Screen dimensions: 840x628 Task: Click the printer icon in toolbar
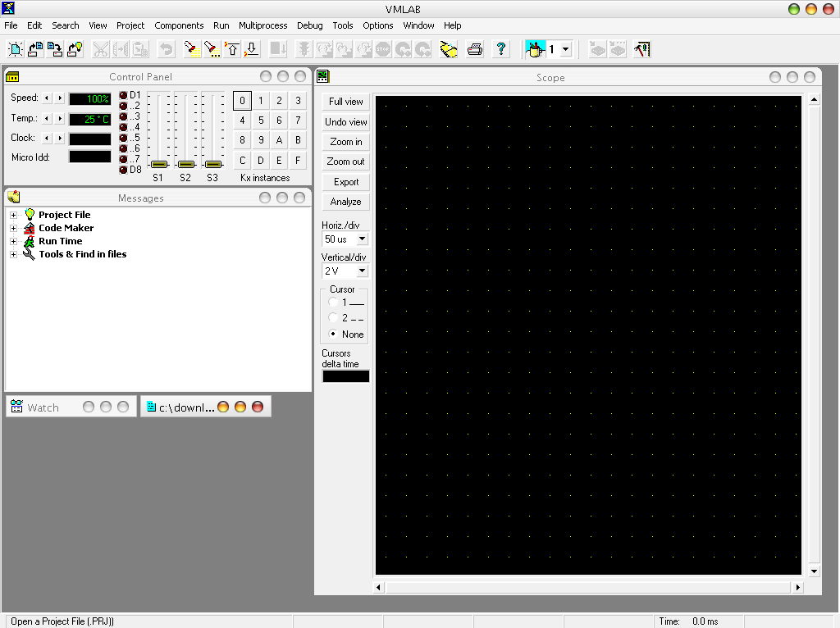(475, 49)
